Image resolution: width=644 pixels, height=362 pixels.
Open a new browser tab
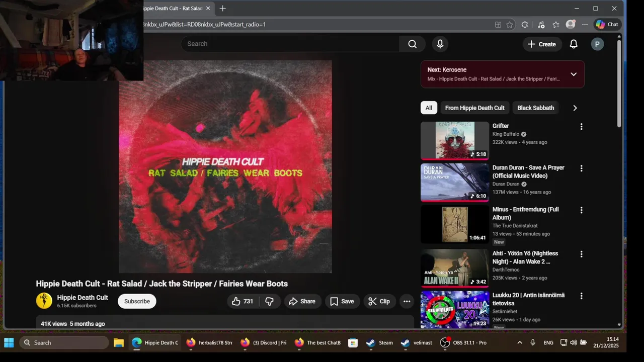tap(223, 9)
